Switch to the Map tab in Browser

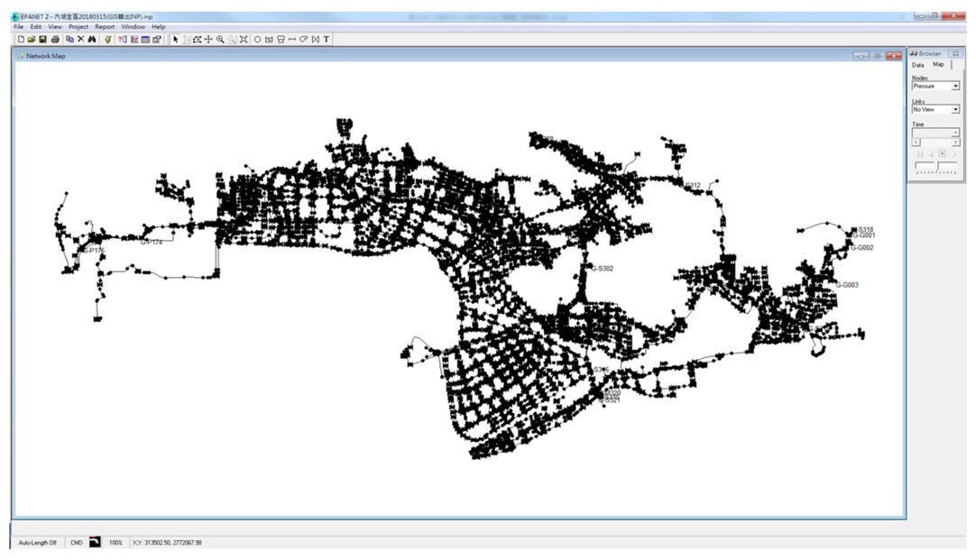click(938, 64)
